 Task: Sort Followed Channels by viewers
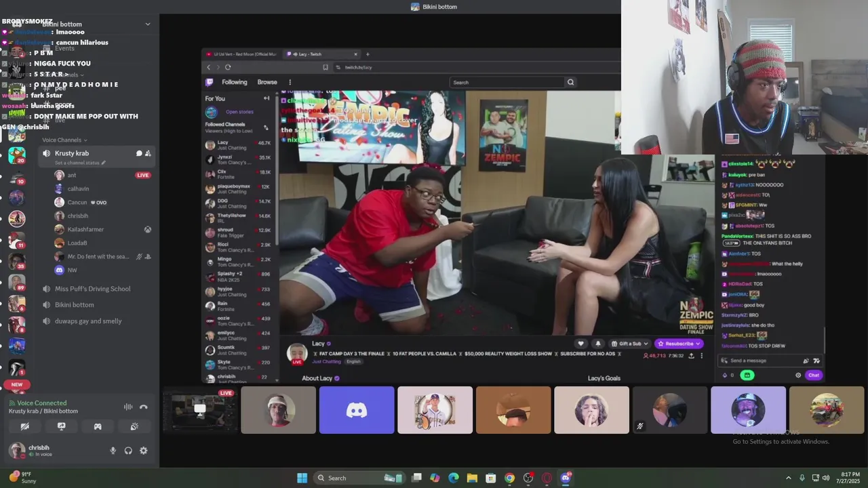click(266, 127)
